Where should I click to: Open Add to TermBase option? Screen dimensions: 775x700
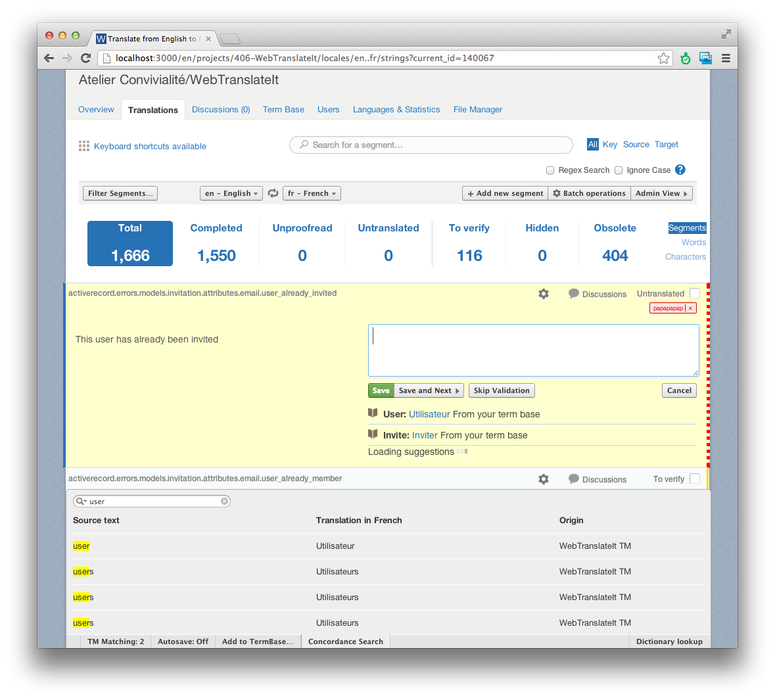[x=258, y=641]
